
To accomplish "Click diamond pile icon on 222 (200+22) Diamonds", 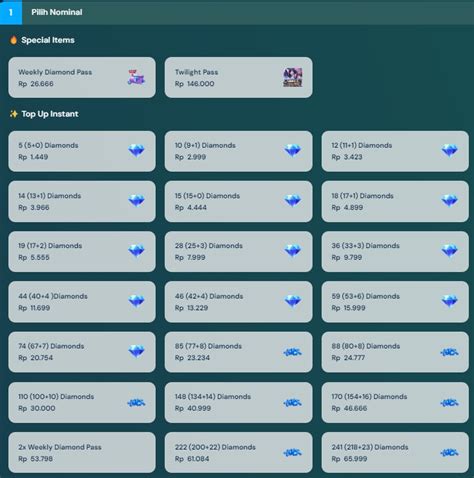I will click(293, 453).
